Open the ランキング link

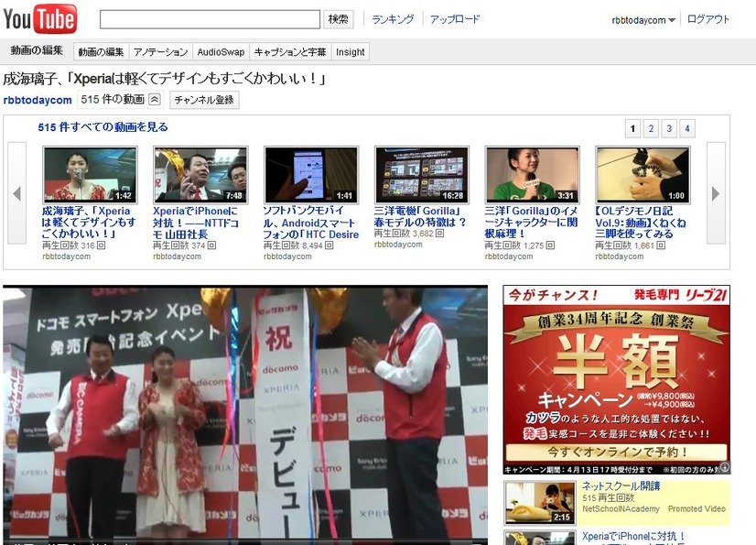393,19
